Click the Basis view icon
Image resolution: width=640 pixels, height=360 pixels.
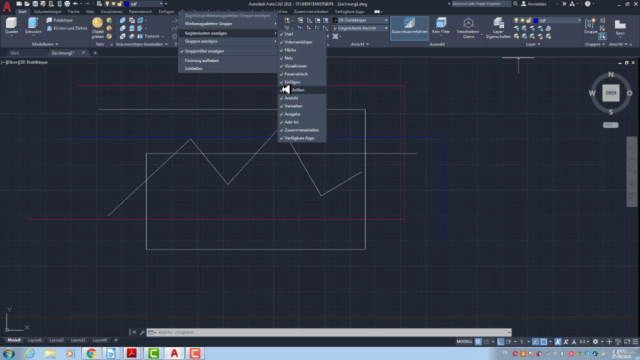tap(620, 27)
